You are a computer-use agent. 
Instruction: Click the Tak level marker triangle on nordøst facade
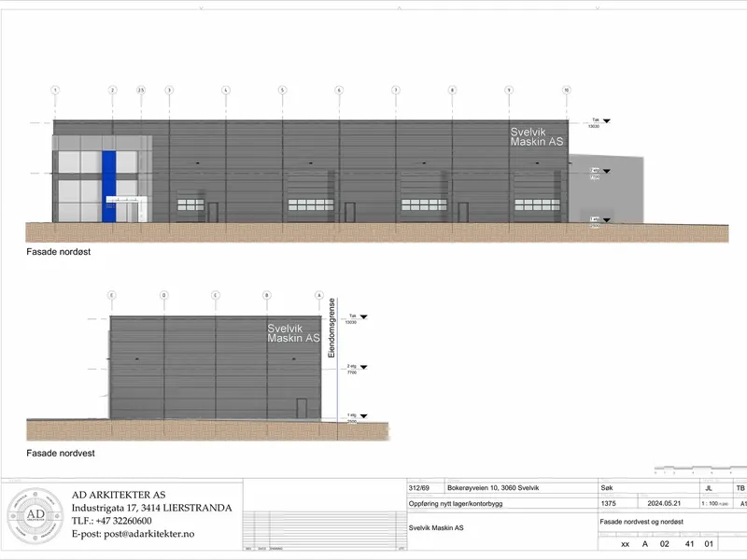coord(606,121)
